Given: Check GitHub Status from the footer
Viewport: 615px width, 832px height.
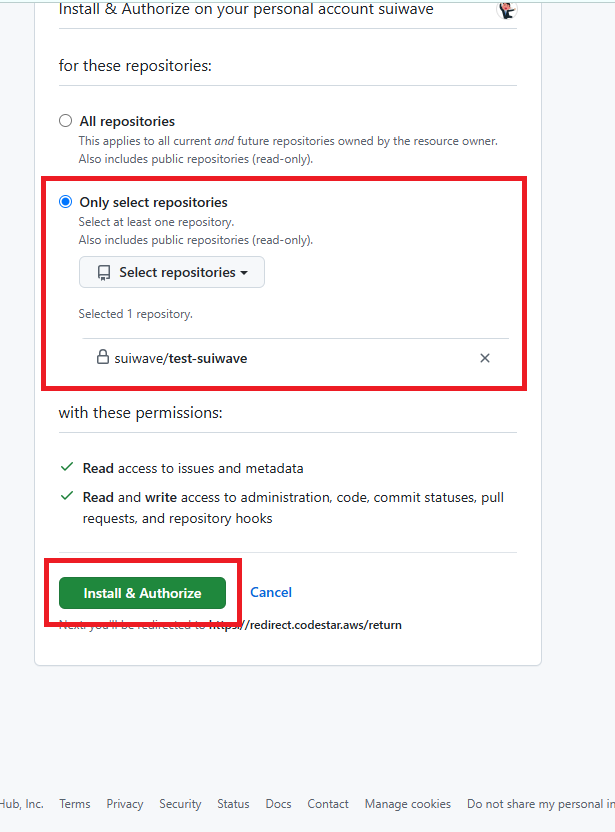Looking at the screenshot, I should tap(233, 803).
